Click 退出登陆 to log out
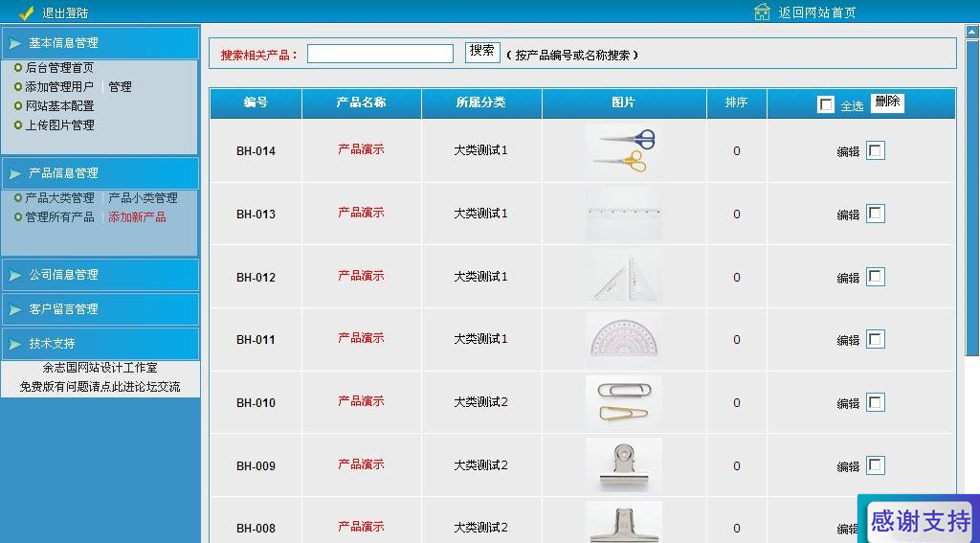980x543 pixels. [66, 12]
